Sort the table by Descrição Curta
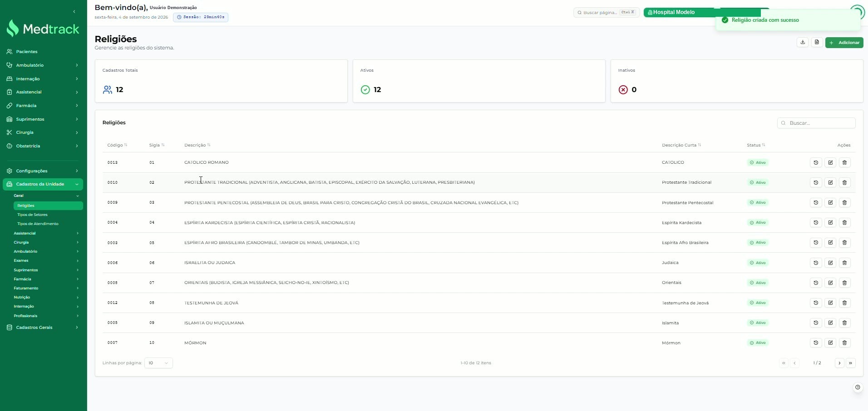868x411 pixels. pos(681,145)
